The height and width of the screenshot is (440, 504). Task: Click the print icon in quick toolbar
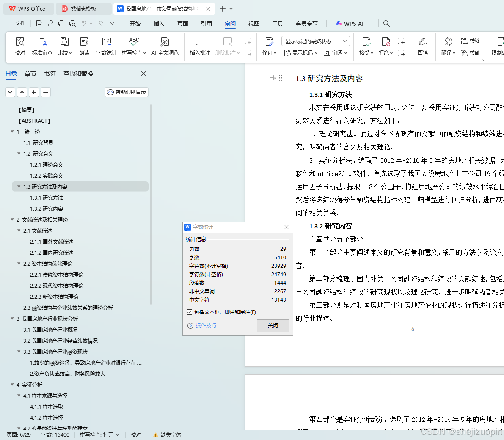[x=61, y=23]
